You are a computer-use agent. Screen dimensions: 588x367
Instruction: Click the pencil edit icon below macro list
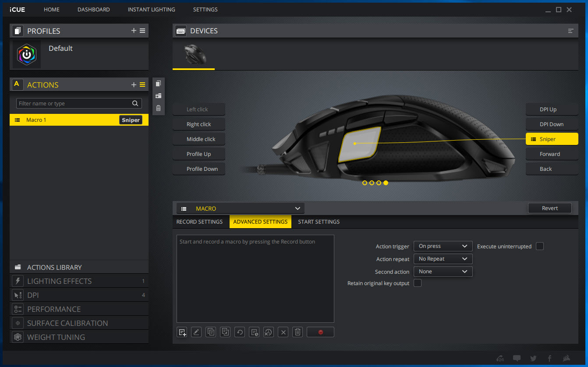pos(196,332)
